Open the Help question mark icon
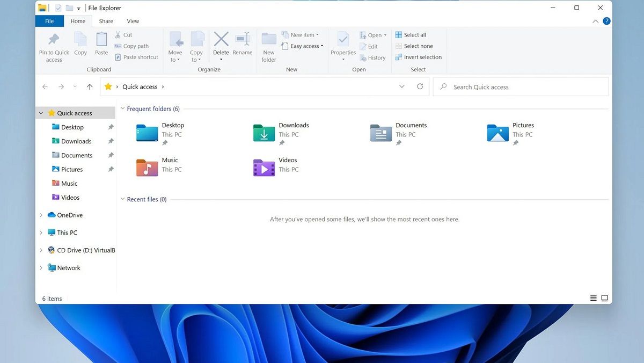This screenshot has height=363, width=644. point(606,21)
